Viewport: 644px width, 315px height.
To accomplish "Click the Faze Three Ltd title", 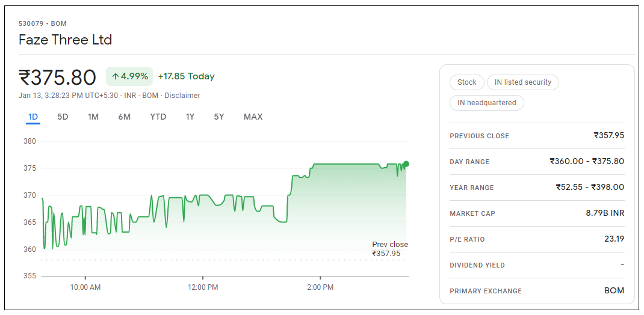I will (x=66, y=40).
